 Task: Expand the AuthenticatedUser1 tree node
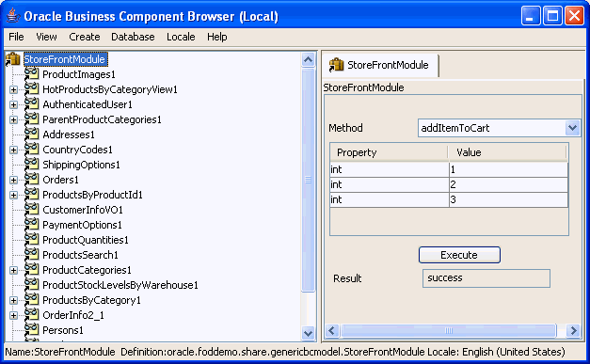pyautogui.click(x=13, y=104)
